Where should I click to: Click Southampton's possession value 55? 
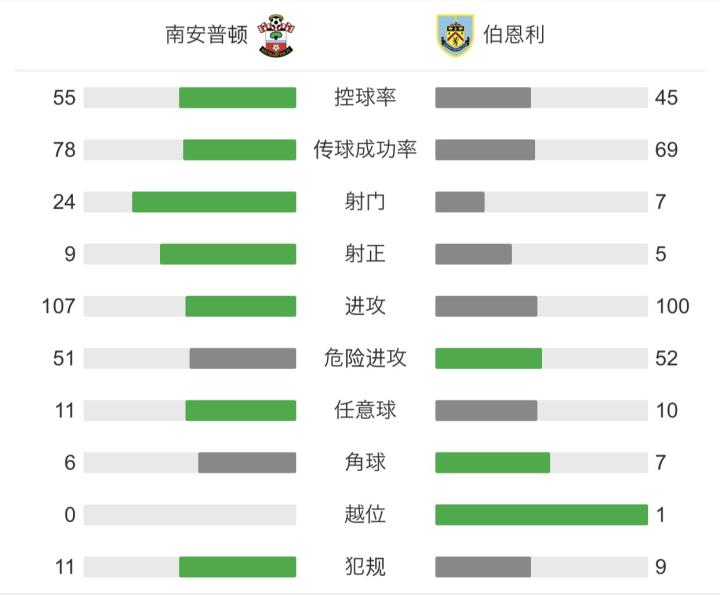pyautogui.click(x=64, y=97)
